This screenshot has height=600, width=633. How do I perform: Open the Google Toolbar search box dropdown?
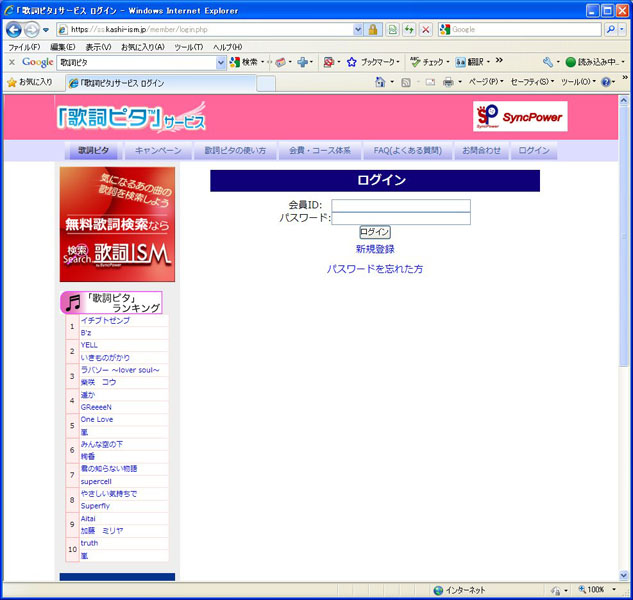coord(221,62)
